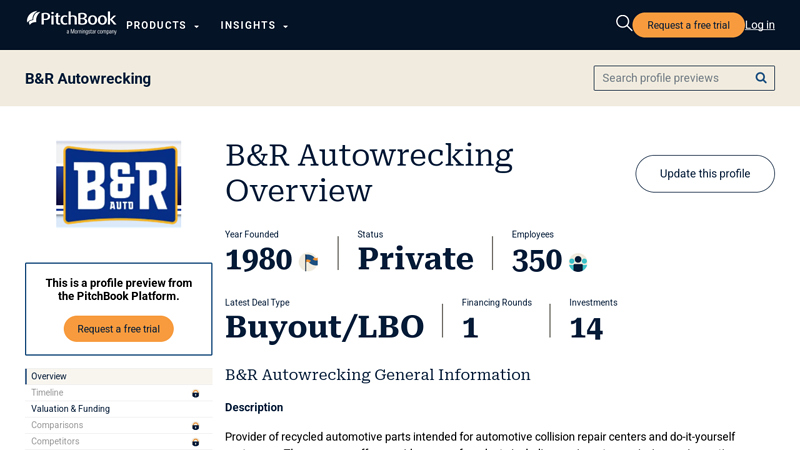Click the PitchBook logo

(x=71, y=23)
